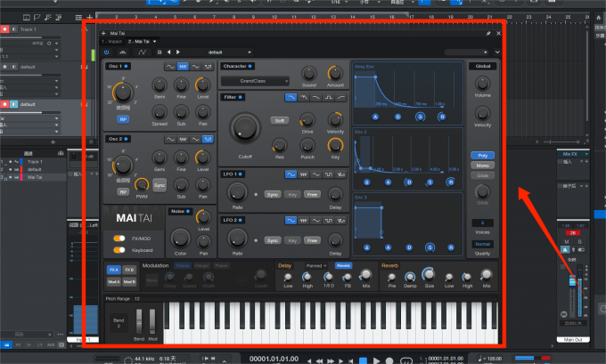This screenshot has height=364, width=606.
Task: Click the Global Volume knob
Action: 482,83
